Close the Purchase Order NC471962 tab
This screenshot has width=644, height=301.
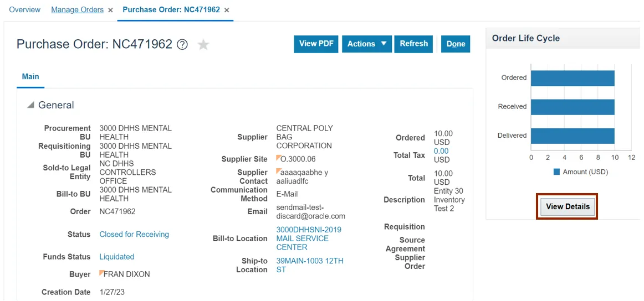click(x=227, y=10)
